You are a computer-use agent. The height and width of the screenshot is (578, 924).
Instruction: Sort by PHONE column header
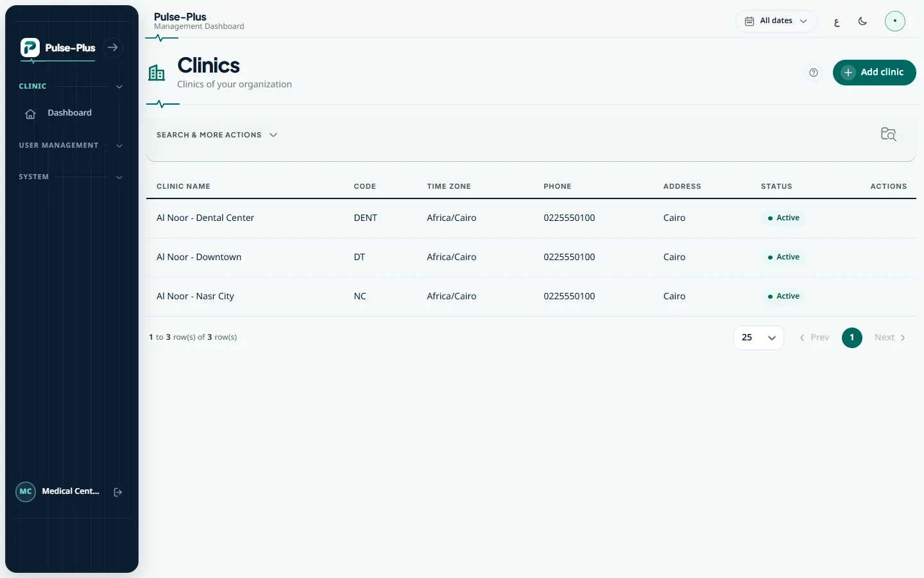click(x=558, y=187)
